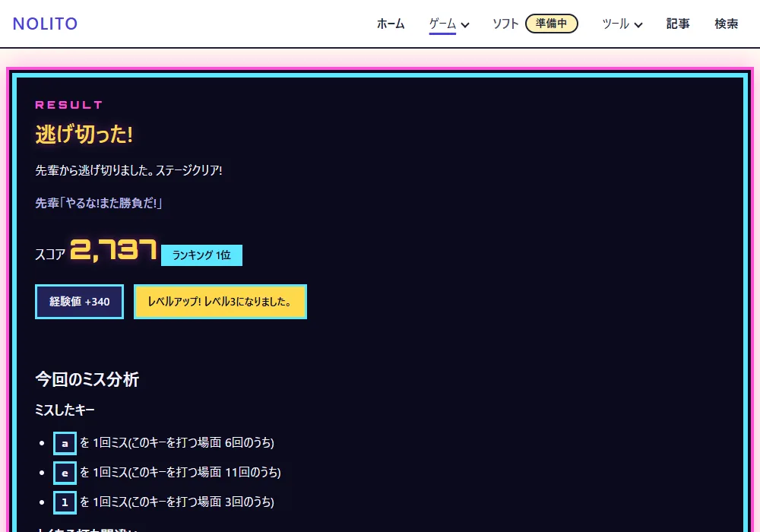The width and height of the screenshot is (760, 532).
Task: Open the ソフト navigation item
Action: (x=505, y=24)
